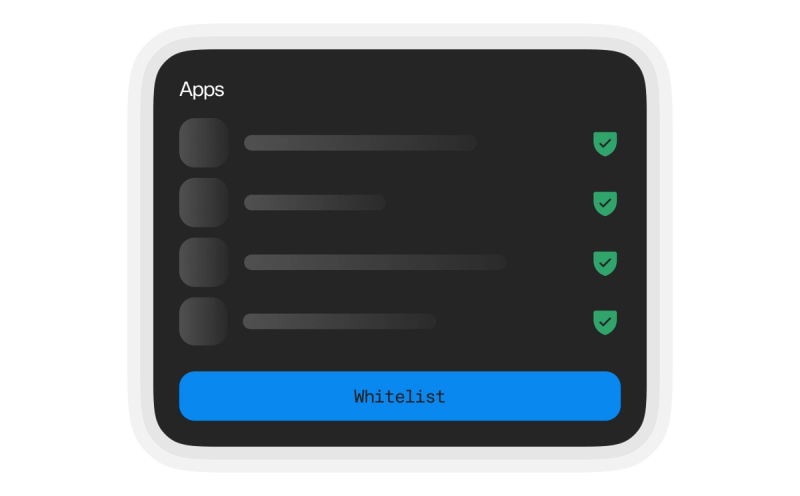Viewport: 800px width, 496px height.
Task: Toggle the second app's green shield checkmark
Action: (605, 203)
